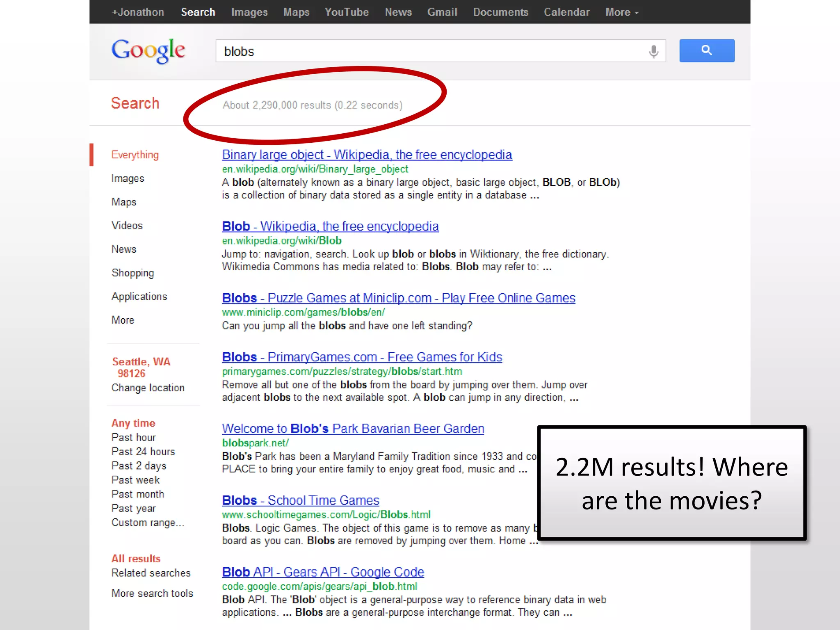Open Custom range date filter

(148, 523)
